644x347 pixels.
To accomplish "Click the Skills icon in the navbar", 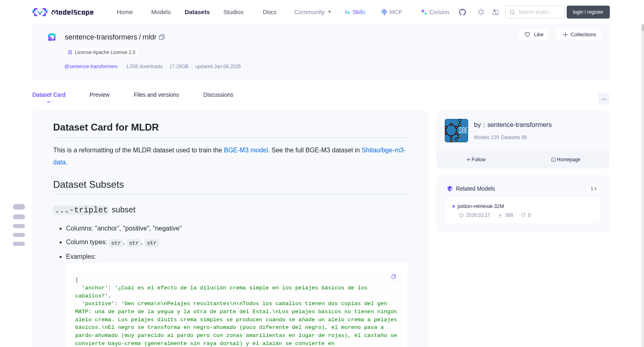I will tap(347, 12).
